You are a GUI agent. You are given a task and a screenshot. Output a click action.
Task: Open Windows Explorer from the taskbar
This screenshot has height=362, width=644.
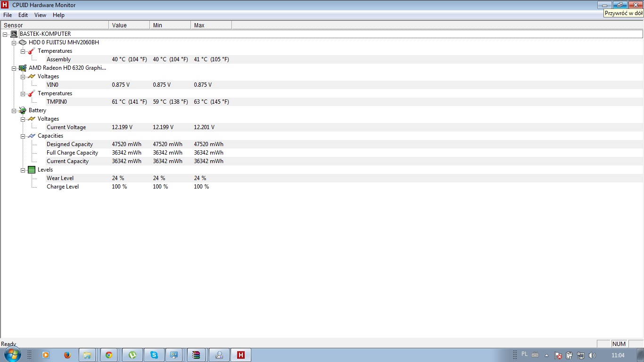87,355
